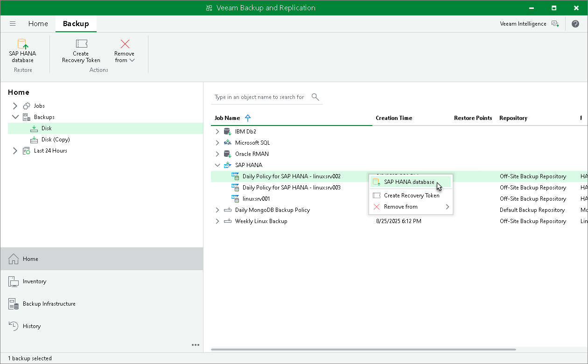
Task: Click 8/25/2025 6:12 PM creation time
Action: (399, 221)
